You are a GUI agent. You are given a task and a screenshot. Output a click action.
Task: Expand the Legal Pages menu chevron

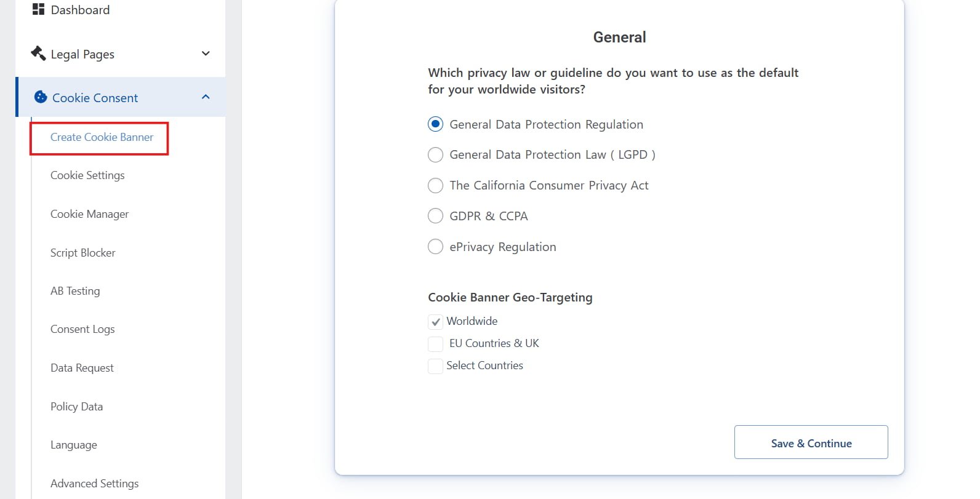[206, 54]
